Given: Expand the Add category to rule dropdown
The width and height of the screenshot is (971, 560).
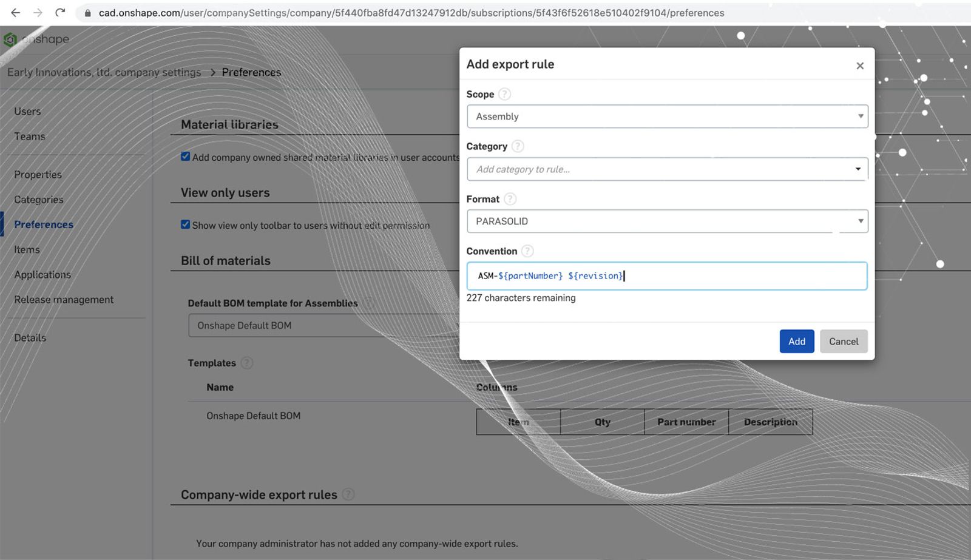Looking at the screenshot, I should coord(666,169).
